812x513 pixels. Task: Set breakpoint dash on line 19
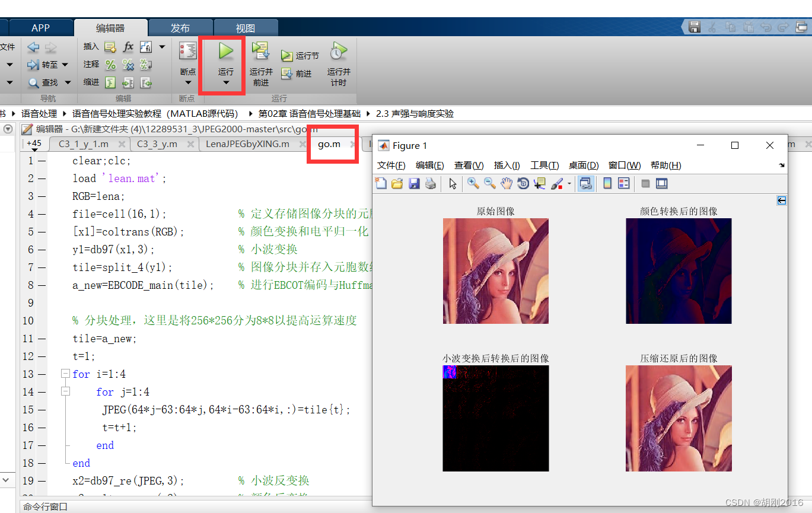42,481
